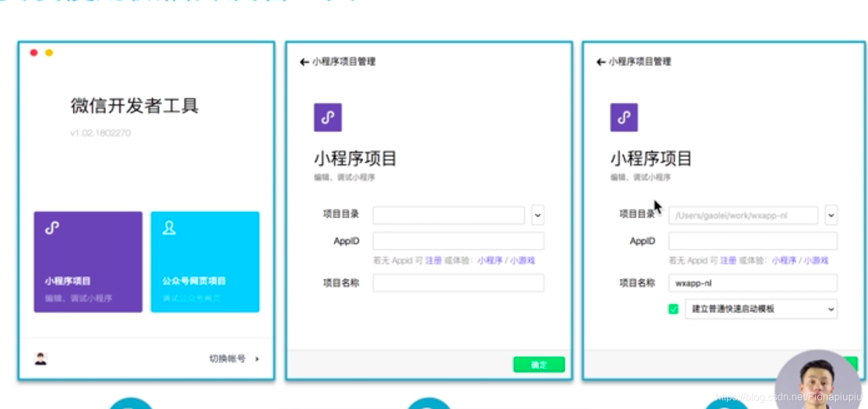
Task: Open the 建立普通快速启动模板 dropdown
Action: tap(761, 309)
